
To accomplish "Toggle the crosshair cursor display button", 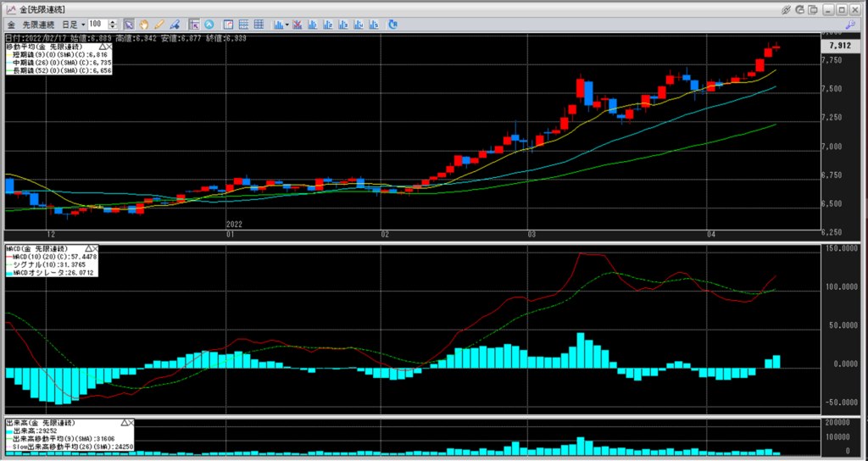I will 194,25.
